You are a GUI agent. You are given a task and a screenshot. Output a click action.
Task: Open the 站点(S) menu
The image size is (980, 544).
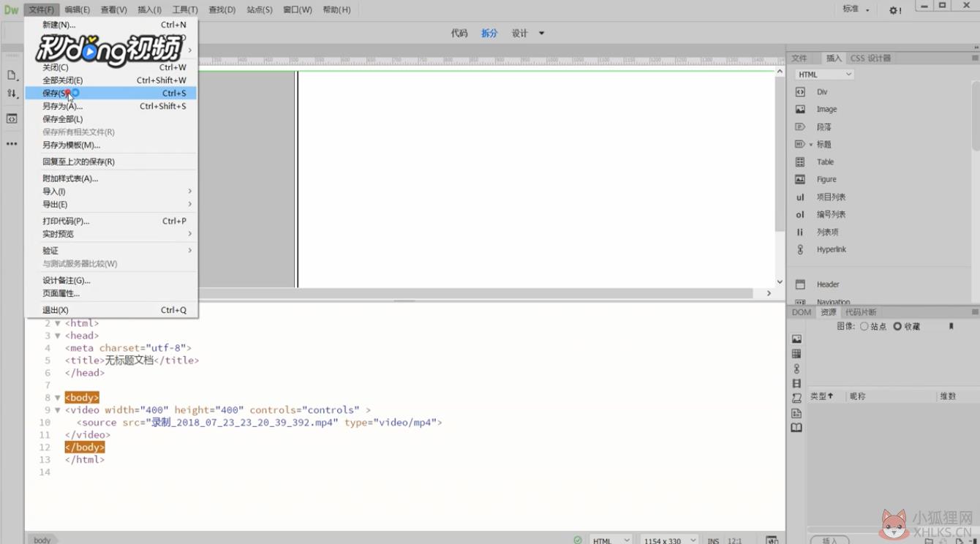pos(259,10)
